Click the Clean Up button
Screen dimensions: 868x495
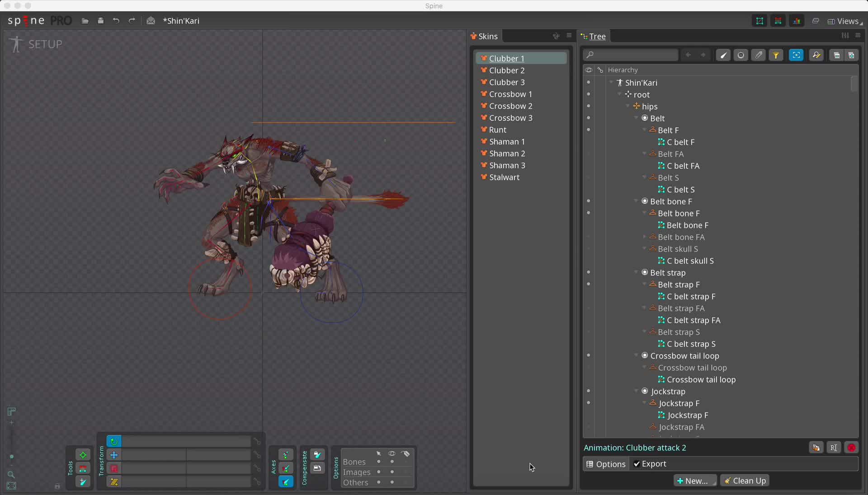(x=745, y=481)
